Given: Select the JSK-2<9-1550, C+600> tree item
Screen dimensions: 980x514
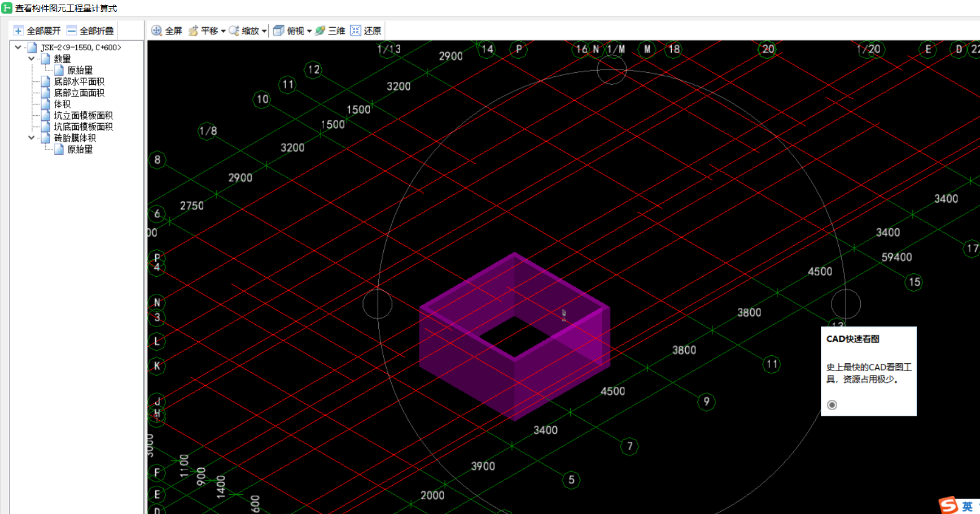Looking at the screenshot, I should click(81, 47).
